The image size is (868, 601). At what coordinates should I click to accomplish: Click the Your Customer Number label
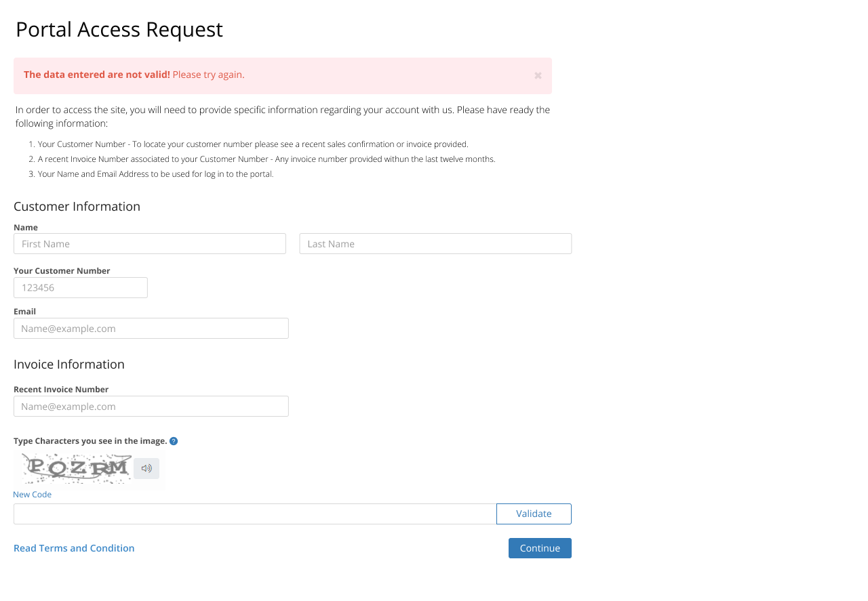(62, 271)
